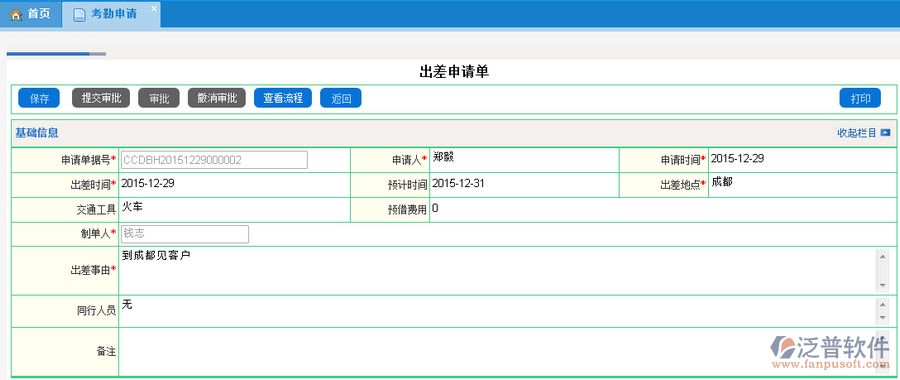Open 查看流程 to view workflow
900x380 pixels.
(x=283, y=98)
